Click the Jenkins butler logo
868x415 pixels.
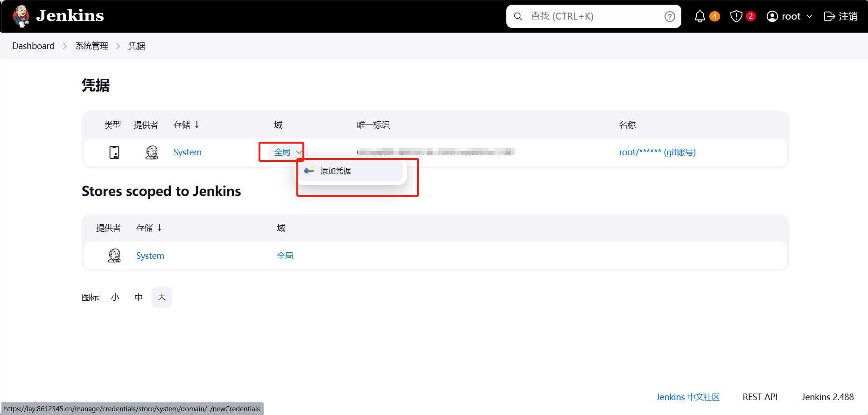(21, 16)
